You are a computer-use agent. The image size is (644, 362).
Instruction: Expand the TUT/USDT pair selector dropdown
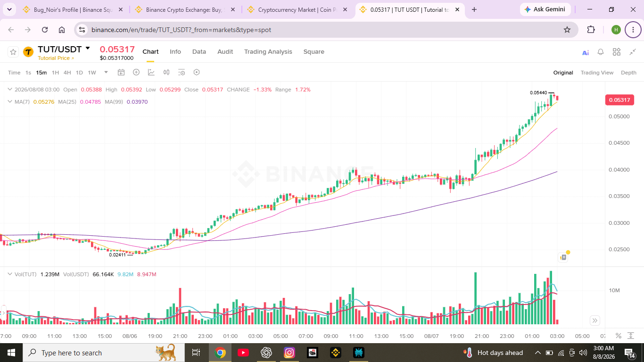[88, 49]
